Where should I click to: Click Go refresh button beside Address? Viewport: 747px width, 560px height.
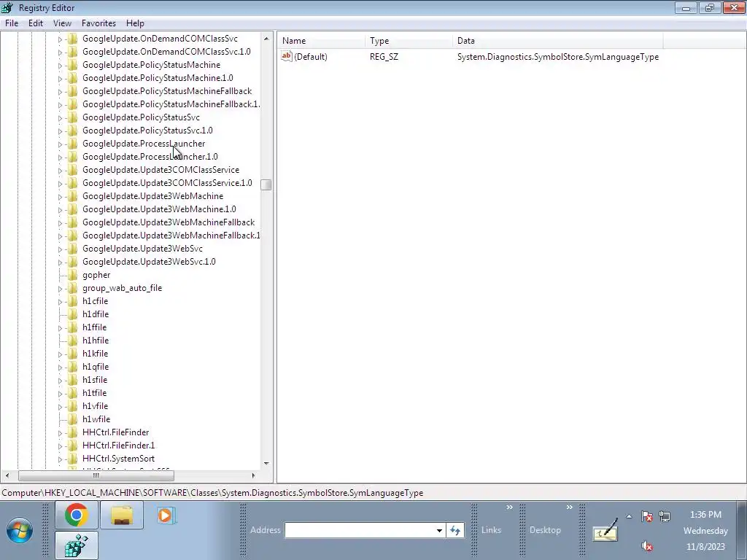click(455, 530)
